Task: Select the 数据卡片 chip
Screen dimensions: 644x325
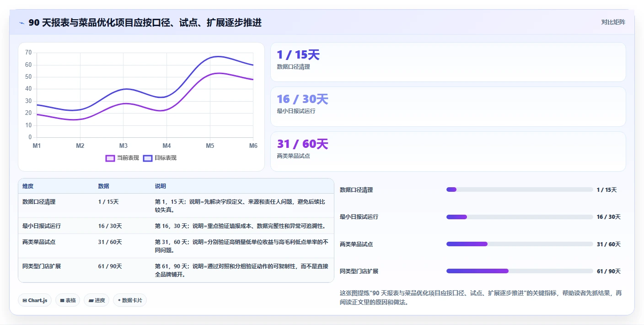Action: click(130, 300)
